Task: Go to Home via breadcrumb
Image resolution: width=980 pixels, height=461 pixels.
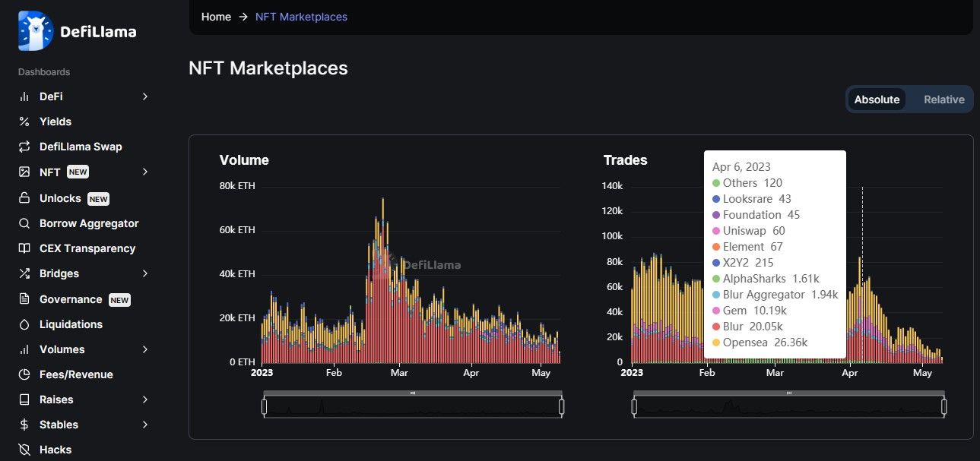Action: (x=216, y=17)
